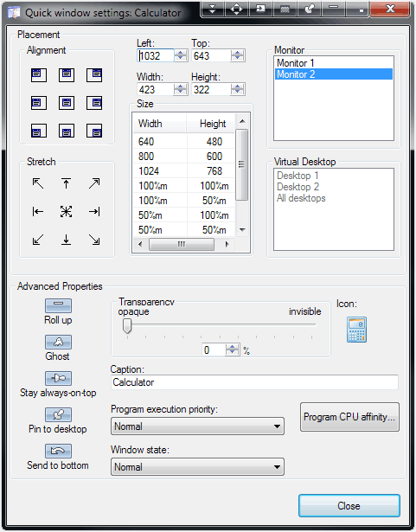Click the Top value spinner
Screen dimensions: 416x532
tap(238, 55)
